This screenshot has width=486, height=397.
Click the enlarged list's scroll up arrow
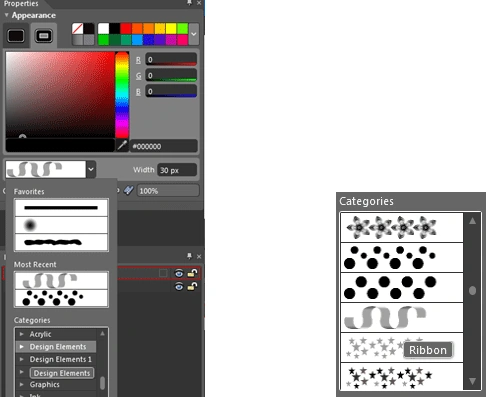[472, 221]
